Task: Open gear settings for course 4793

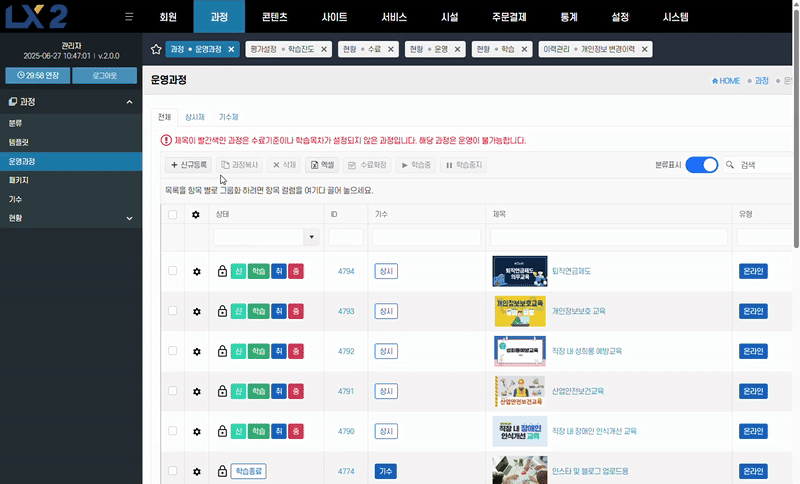Action: (x=197, y=311)
